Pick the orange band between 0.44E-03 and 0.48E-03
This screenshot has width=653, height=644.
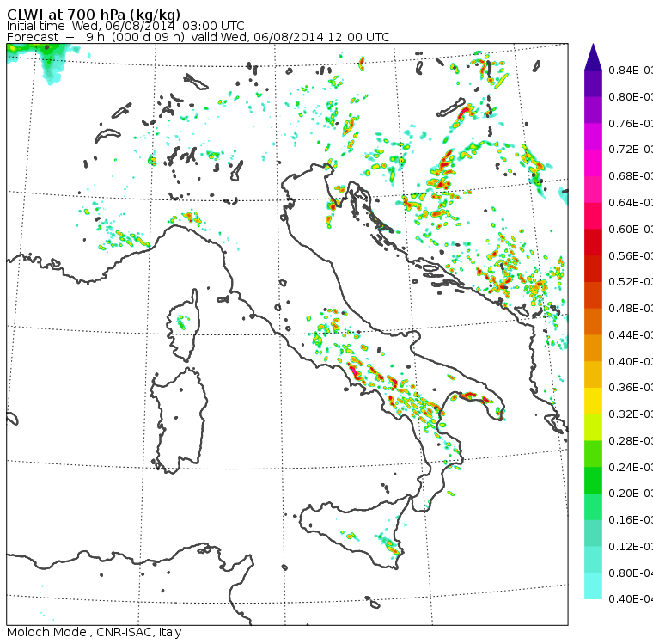593,322
